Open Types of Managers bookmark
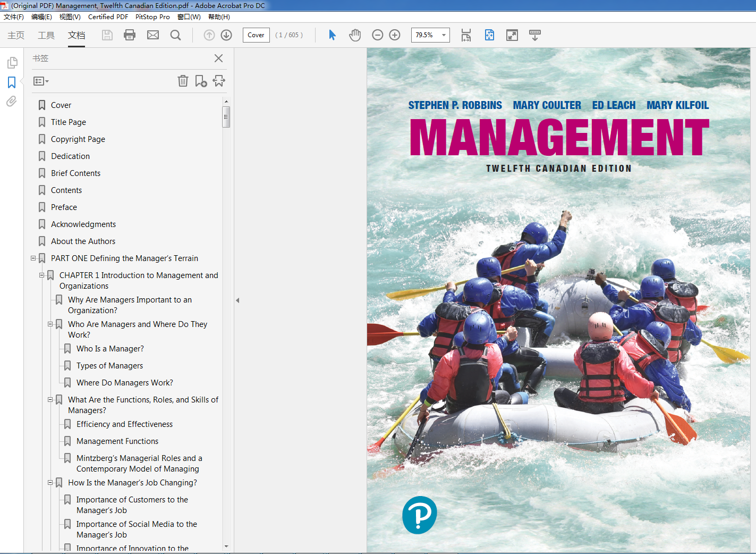 coord(109,366)
